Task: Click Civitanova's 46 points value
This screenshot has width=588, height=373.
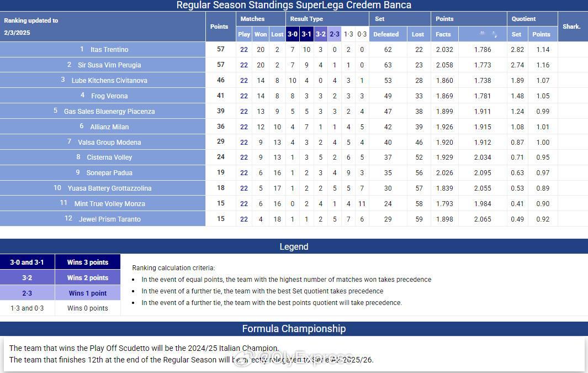Action: 221,80
